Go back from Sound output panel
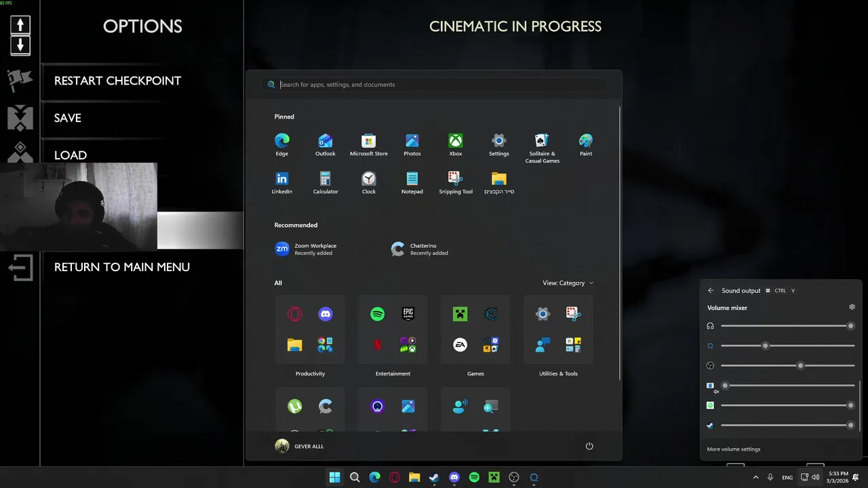This screenshot has width=868, height=488. 711,291
